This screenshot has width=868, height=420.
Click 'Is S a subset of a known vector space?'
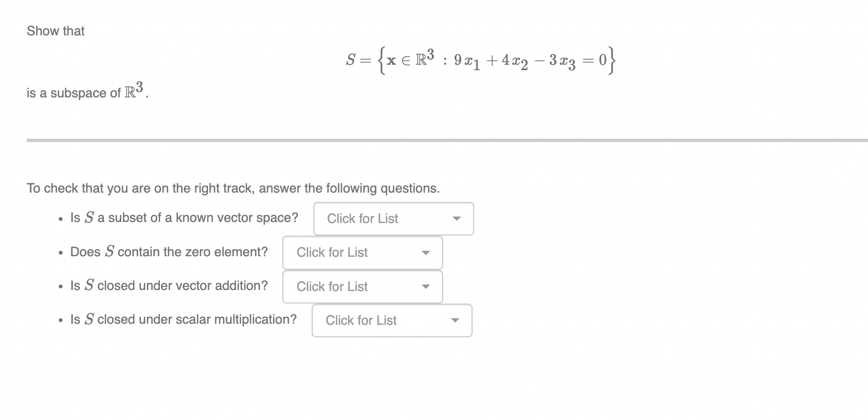184,218
